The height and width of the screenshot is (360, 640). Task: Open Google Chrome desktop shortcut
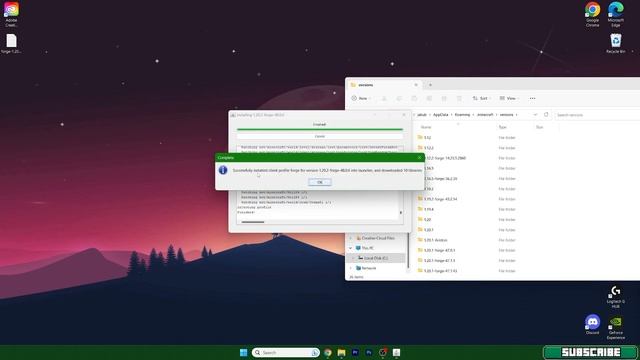point(592,14)
